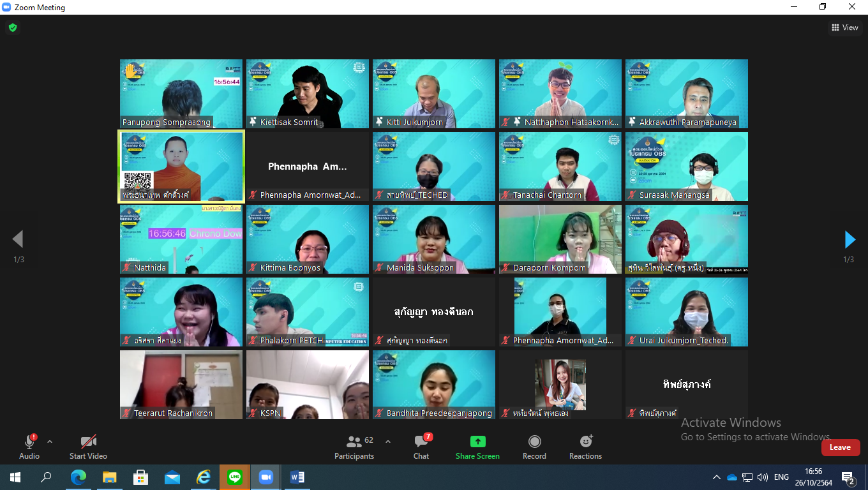
Task: Select Kittima Boonyos video tile
Action: pos(308,239)
